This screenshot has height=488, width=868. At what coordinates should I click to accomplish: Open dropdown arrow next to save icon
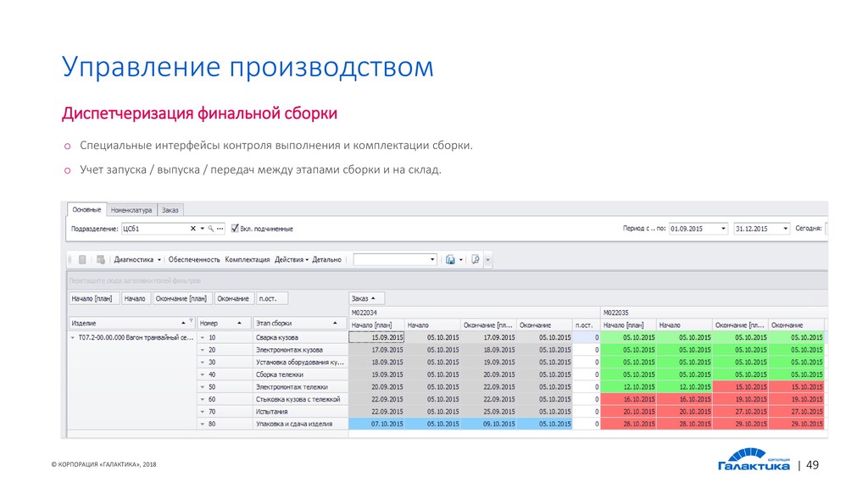[x=460, y=259]
